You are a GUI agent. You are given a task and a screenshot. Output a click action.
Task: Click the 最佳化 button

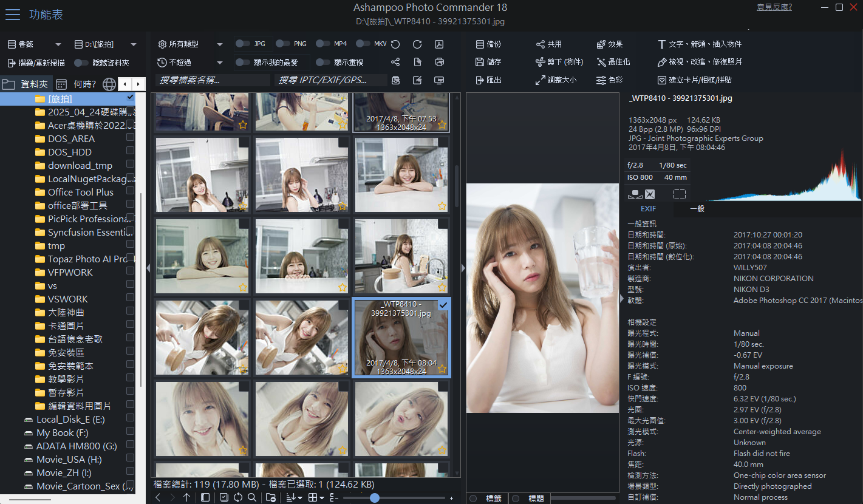[x=613, y=62]
